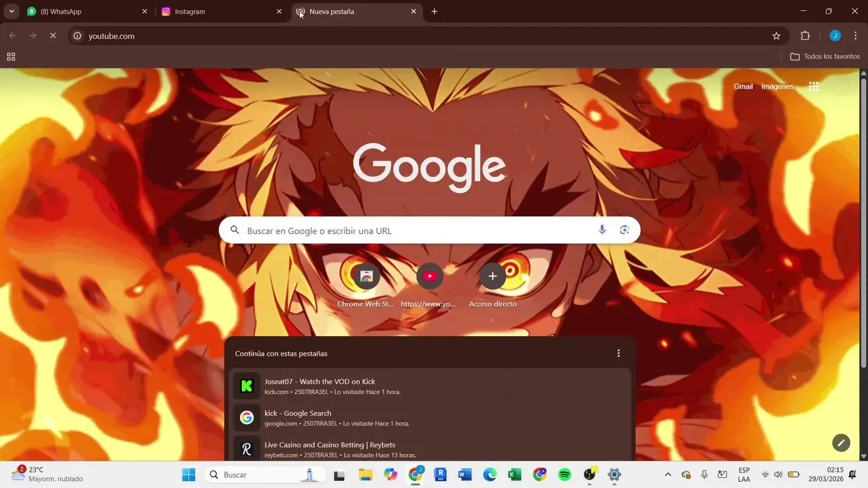Open the weather widget 23°C
Screen dimensions: 868x488
(x=47, y=474)
